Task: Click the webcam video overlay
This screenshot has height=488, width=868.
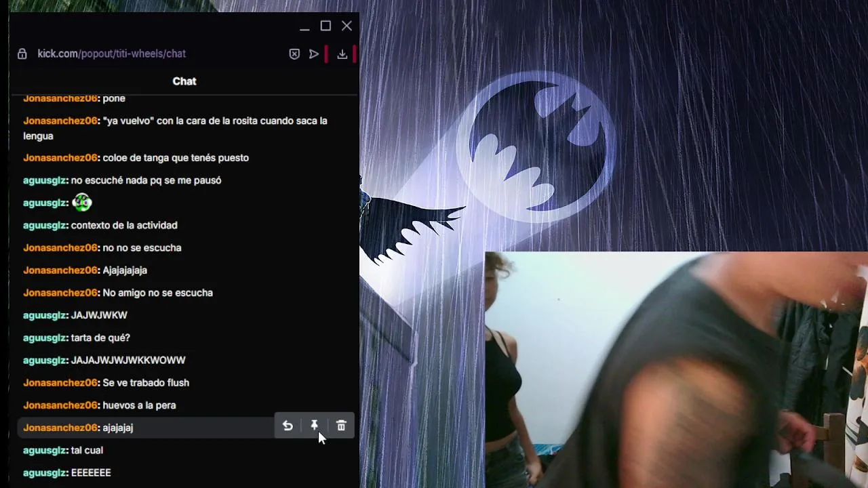Action: click(676, 369)
